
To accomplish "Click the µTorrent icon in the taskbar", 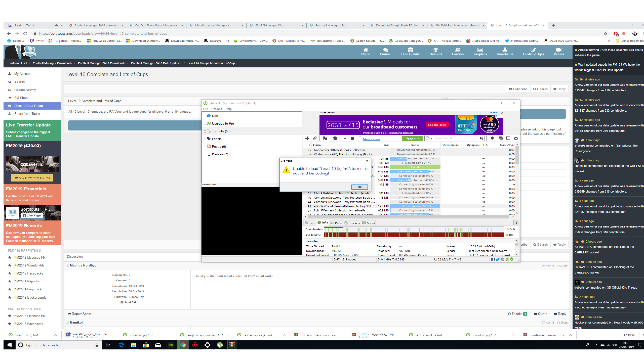I will 220,345.
